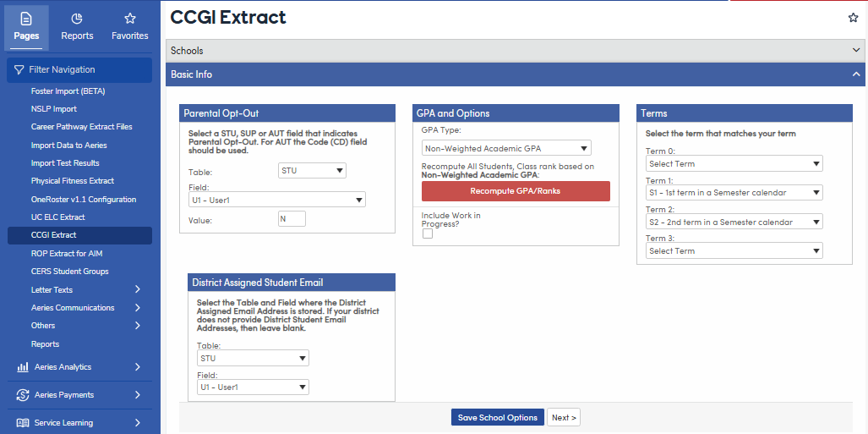Click the Parental Opt-Out Value field
This screenshot has height=434, width=868.
(292, 219)
